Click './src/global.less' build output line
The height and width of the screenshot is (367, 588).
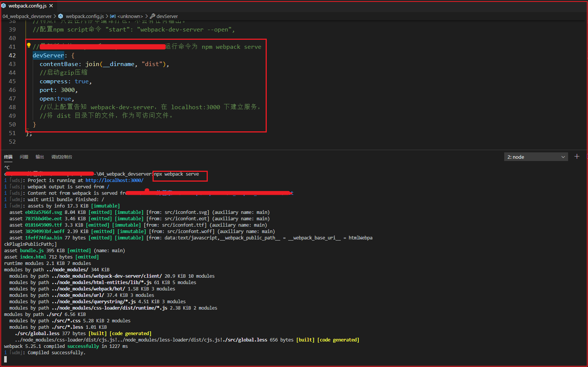tap(83, 334)
